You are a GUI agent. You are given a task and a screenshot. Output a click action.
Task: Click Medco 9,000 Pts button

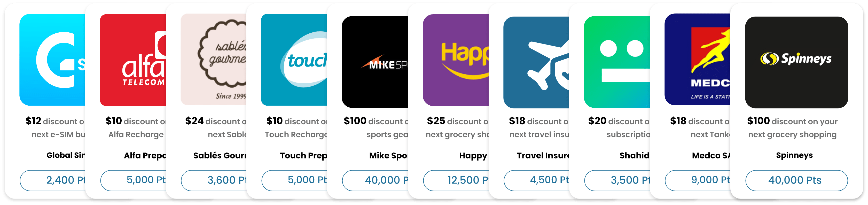(x=698, y=180)
